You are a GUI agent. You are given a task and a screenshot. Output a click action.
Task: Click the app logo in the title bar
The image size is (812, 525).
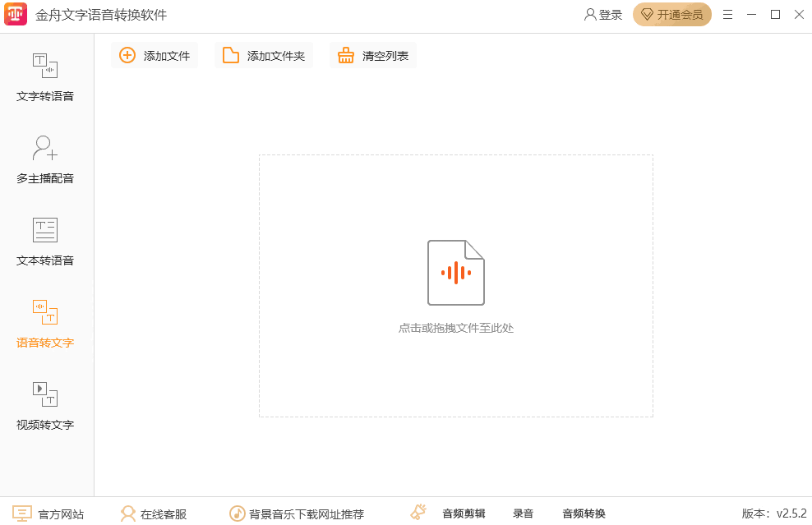(16, 14)
